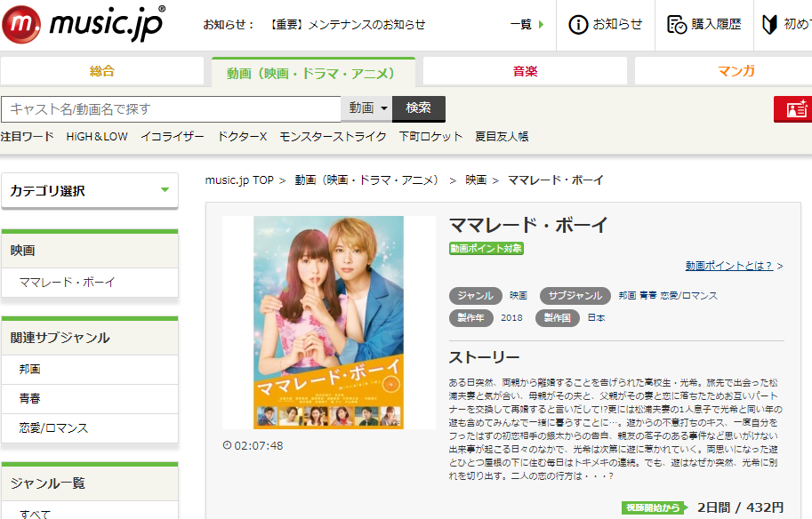Click the green 一覧 arrow
The height and width of the screenshot is (519, 812).
point(540,25)
